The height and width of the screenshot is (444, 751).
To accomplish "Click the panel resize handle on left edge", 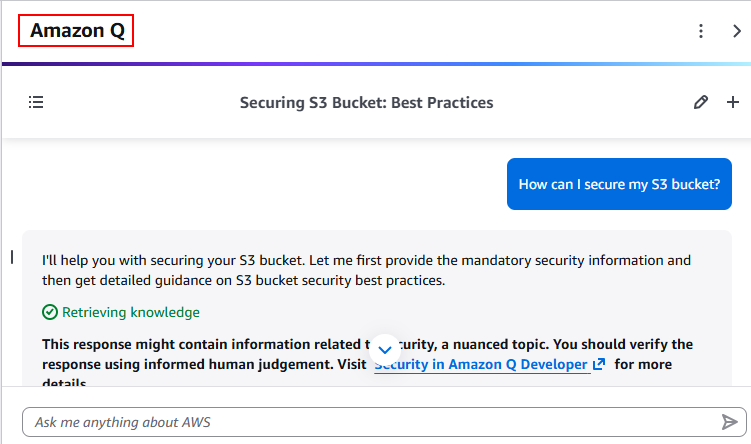I will click(11, 257).
